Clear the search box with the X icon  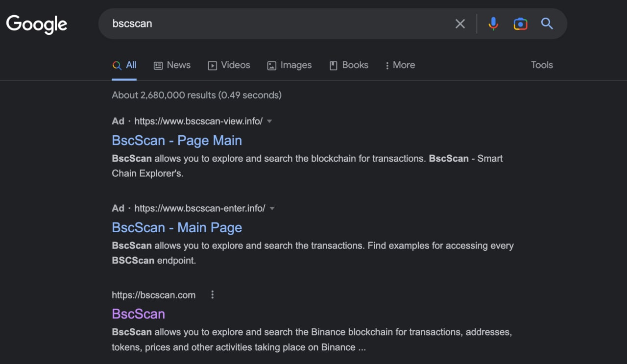click(460, 24)
